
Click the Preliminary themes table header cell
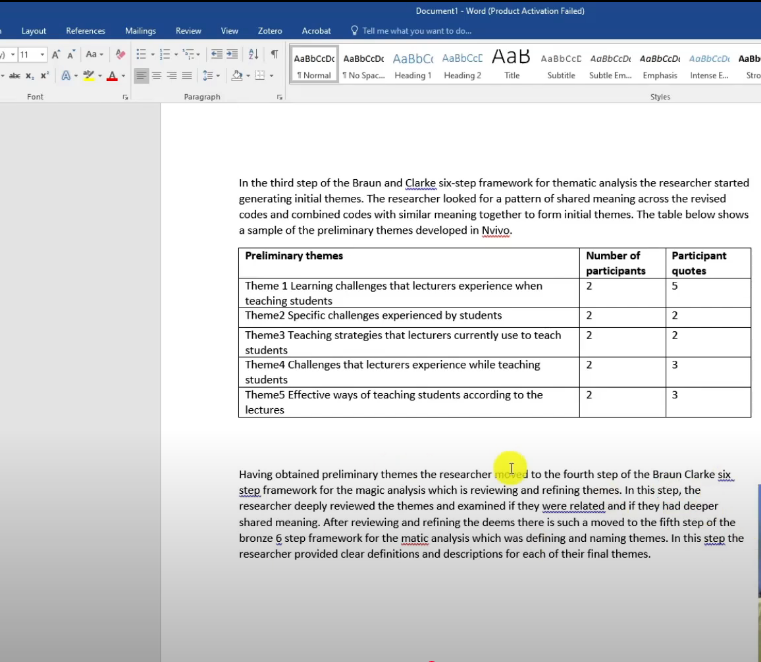point(409,263)
